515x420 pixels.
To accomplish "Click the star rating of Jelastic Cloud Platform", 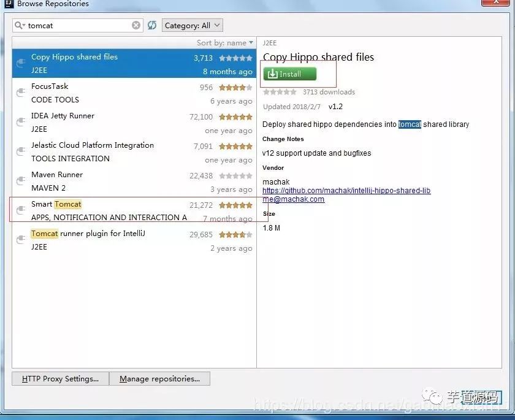I will coord(235,146).
